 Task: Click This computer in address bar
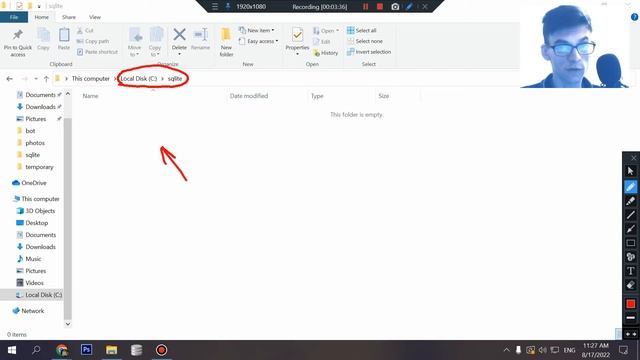click(x=91, y=79)
